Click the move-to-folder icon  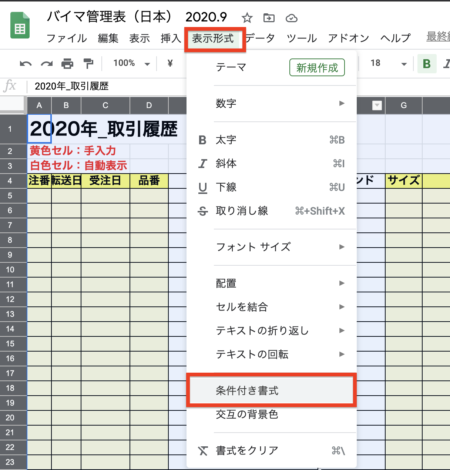coord(269,18)
